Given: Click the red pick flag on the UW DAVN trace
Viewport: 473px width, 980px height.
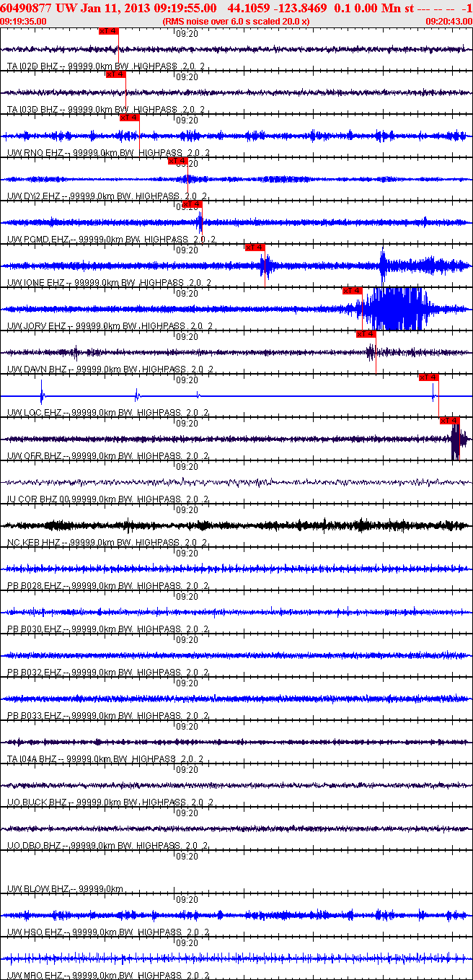Looking at the screenshot, I should tap(366, 333).
